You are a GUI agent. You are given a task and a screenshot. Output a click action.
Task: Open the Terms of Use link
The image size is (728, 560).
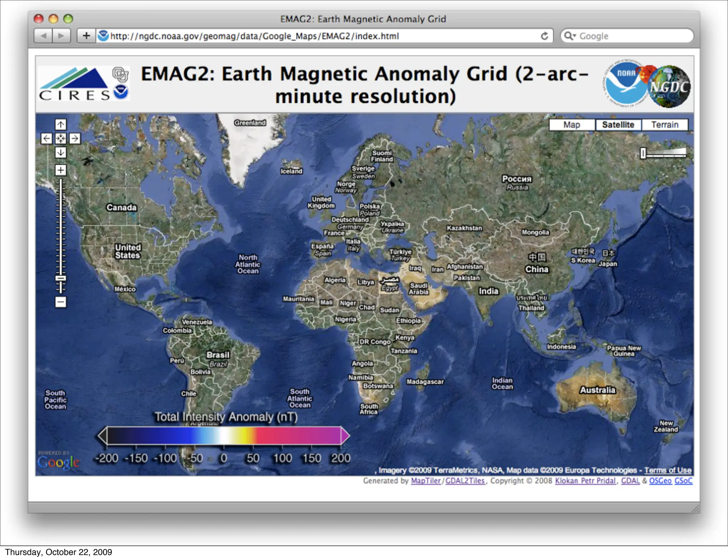[668, 470]
